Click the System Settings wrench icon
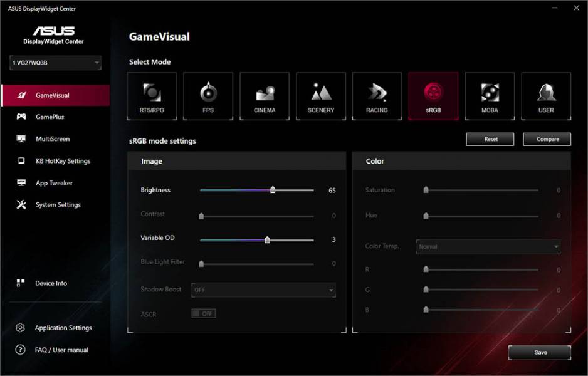 tap(21, 204)
